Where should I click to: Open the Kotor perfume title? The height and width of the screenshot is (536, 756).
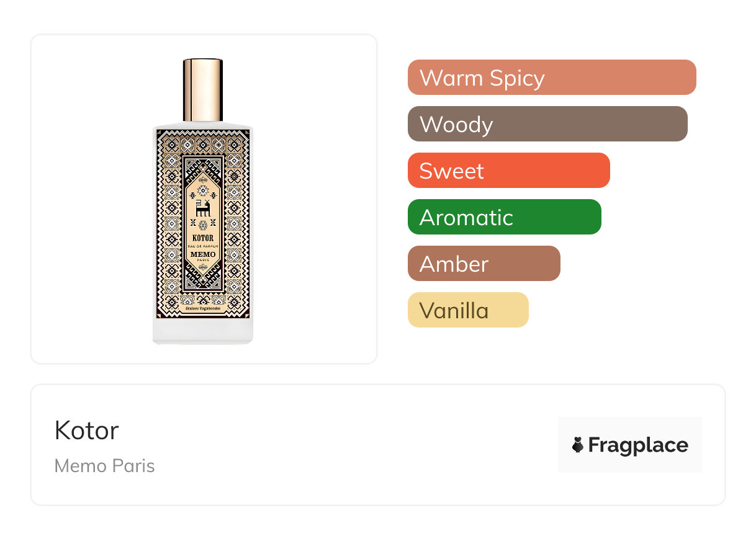tap(86, 431)
